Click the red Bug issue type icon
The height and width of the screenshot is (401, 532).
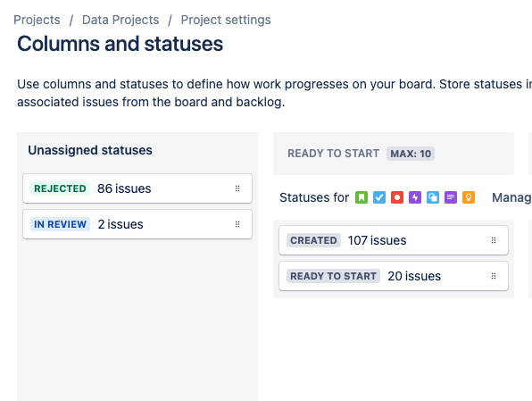pyautogui.click(x=397, y=197)
